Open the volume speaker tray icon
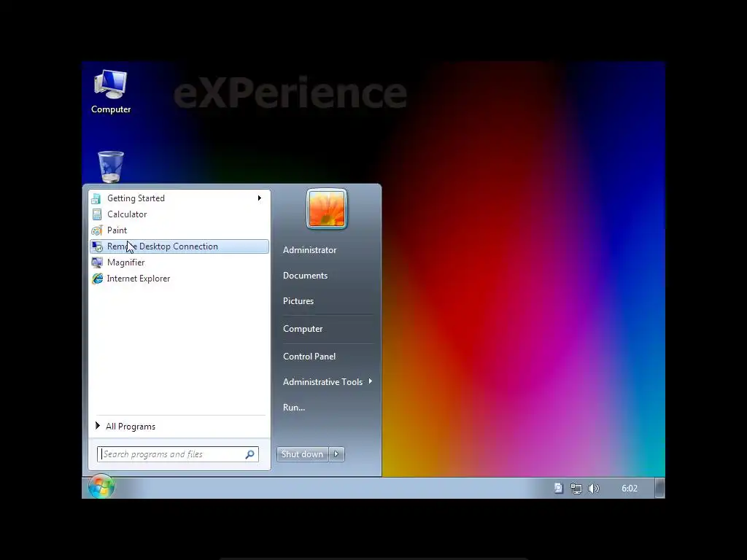The width and height of the screenshot is (747, 560). coord(594,489)
